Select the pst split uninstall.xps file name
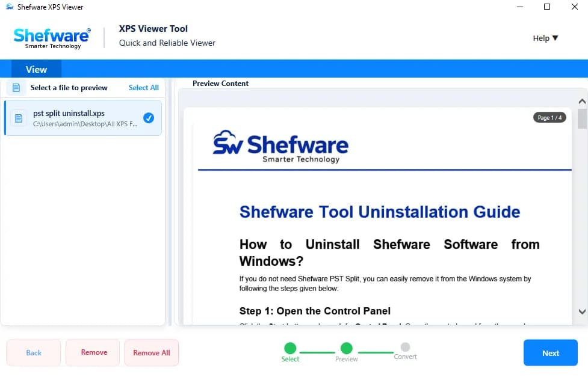Viewport: 588px width, 380px height. point(69,113)
